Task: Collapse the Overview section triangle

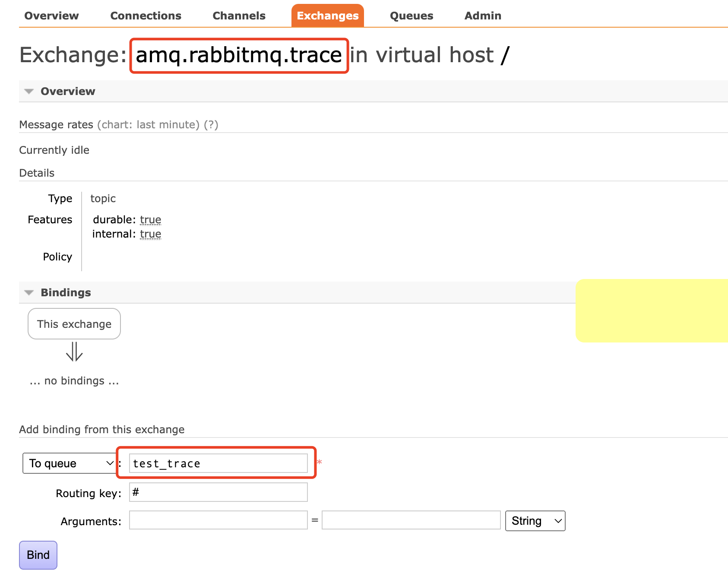Action: tap(29, 92)
